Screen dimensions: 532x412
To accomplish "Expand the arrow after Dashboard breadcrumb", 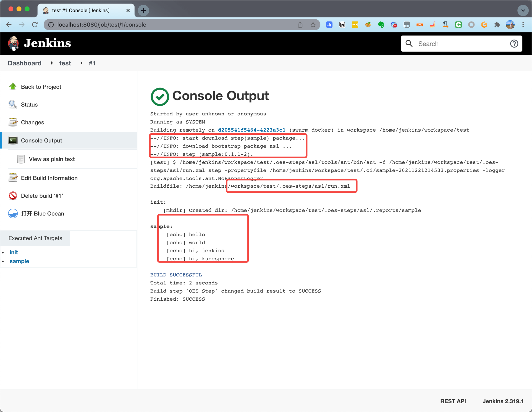I will tap(52, 63).
